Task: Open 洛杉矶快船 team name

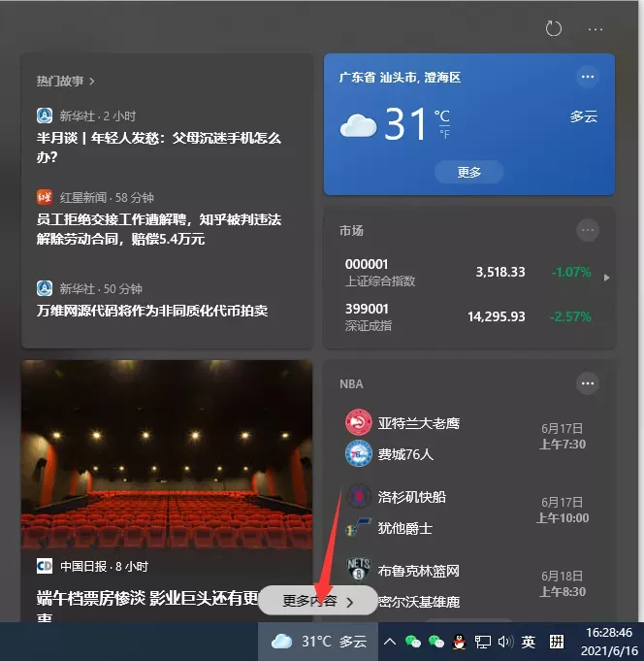Action: [x=412, y=497]
